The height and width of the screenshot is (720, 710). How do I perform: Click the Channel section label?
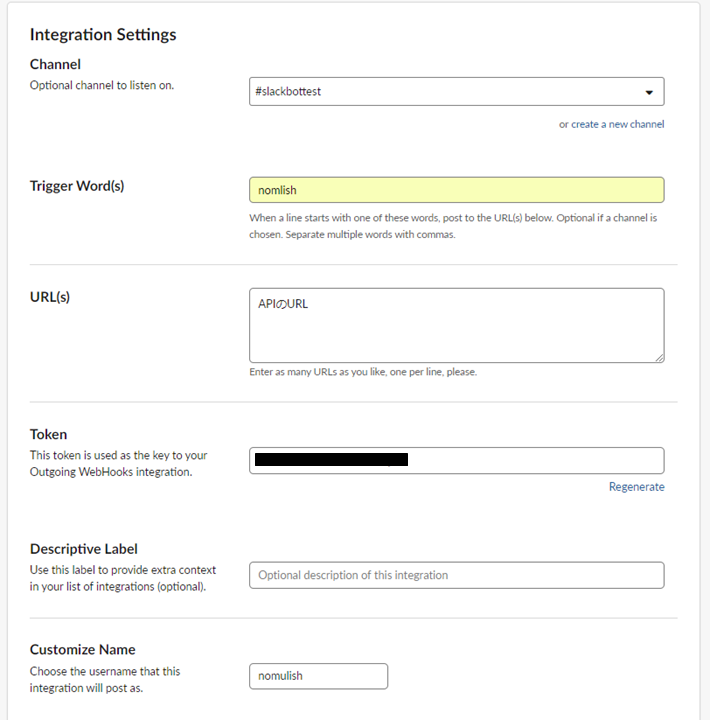coord(55,64)
